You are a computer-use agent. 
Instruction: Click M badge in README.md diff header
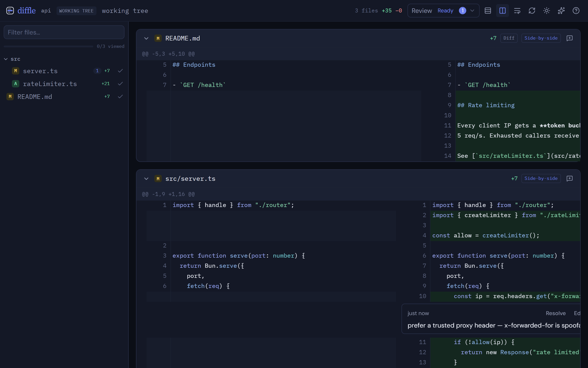[x=158, y=38]
